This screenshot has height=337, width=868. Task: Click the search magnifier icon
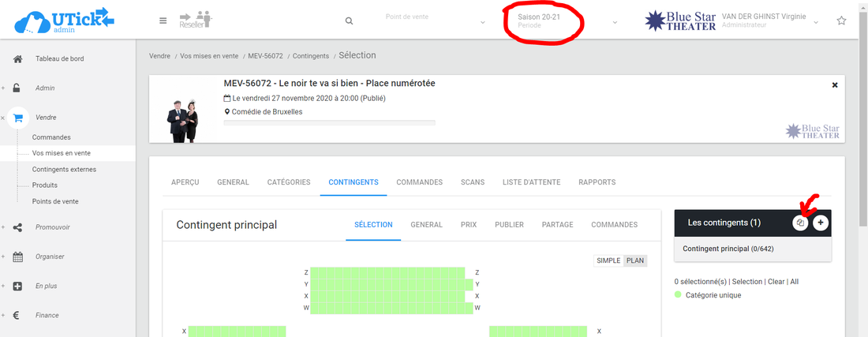(349, 21)
